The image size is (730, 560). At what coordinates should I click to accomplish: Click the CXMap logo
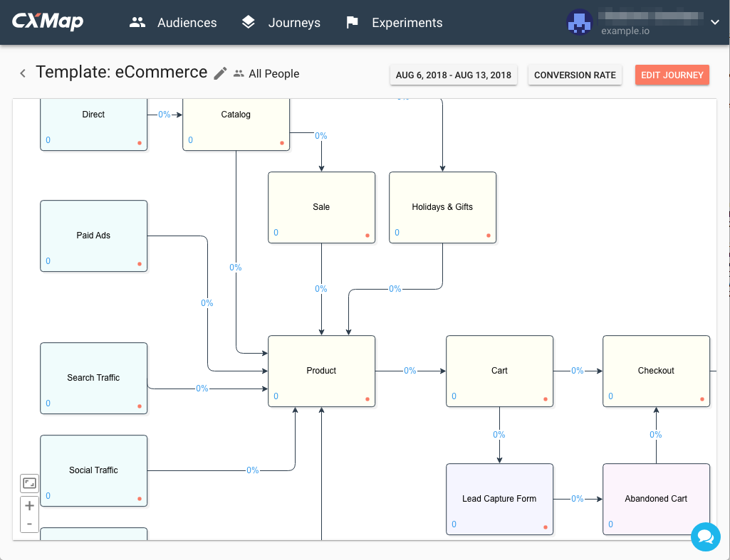pyautogui.click(x=48, y=21)
